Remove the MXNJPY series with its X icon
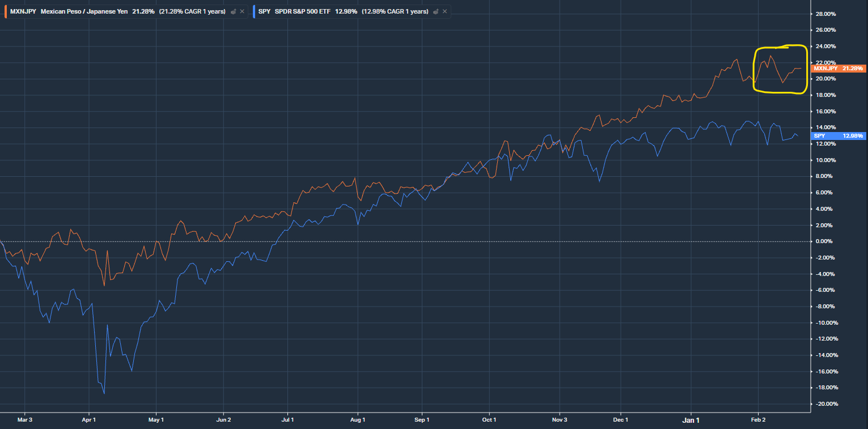The width and height of the screenshot is (868, 429). (x=243, y=11)
